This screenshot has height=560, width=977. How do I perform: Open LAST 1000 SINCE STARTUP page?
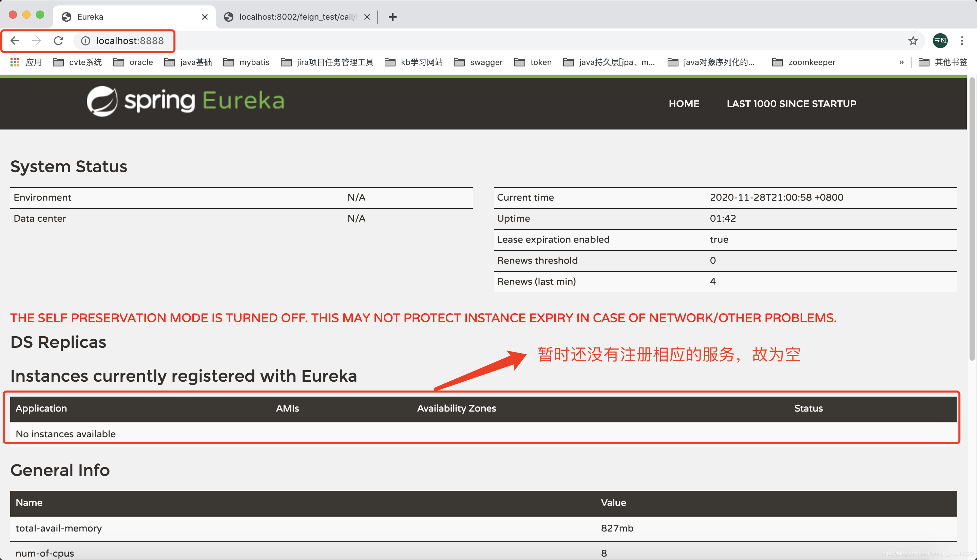pyautogui.click(x=791, y=103)
